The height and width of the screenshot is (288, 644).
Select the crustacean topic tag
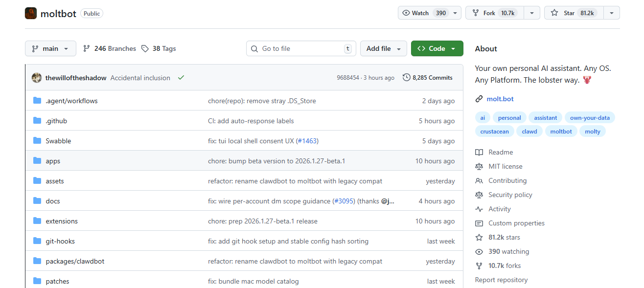tap(494, 131)
